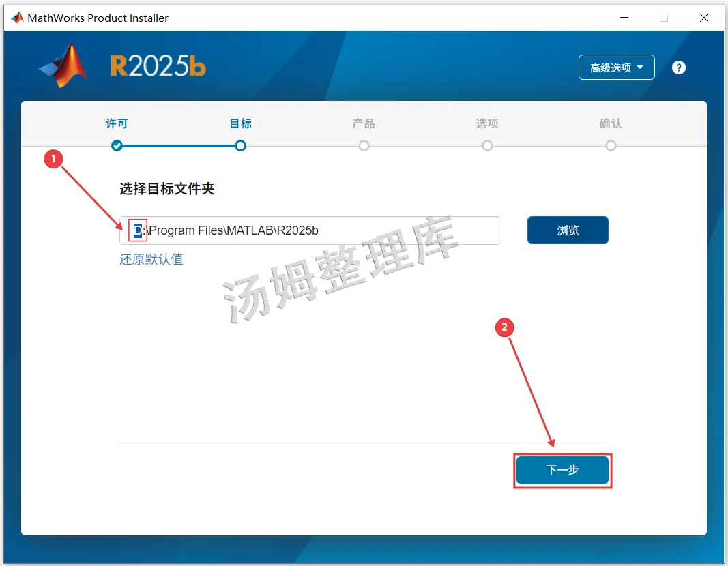Select the 目标 step label
The image size is (728, 566).
240,123
